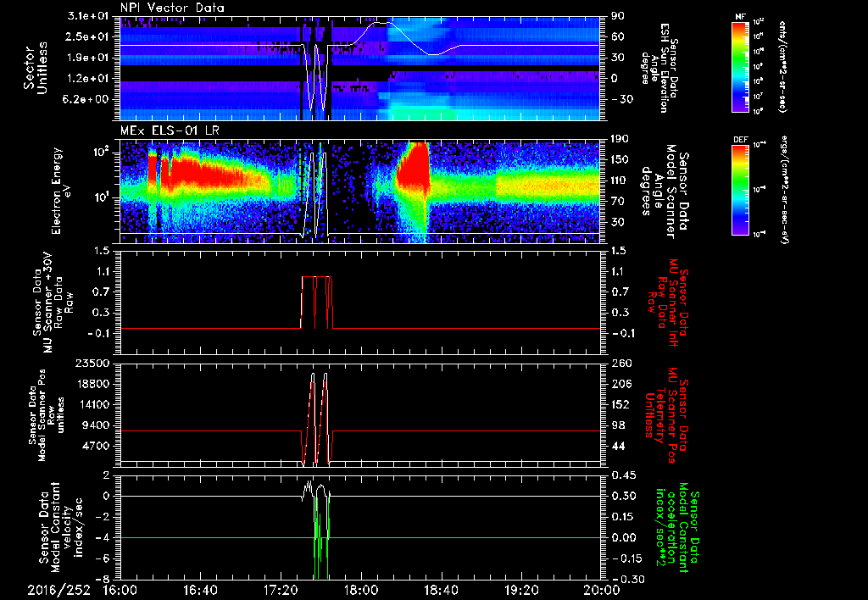Click the 0.45 acceleration tick value
Screen dimensions: 868x600
pos(623,475)
